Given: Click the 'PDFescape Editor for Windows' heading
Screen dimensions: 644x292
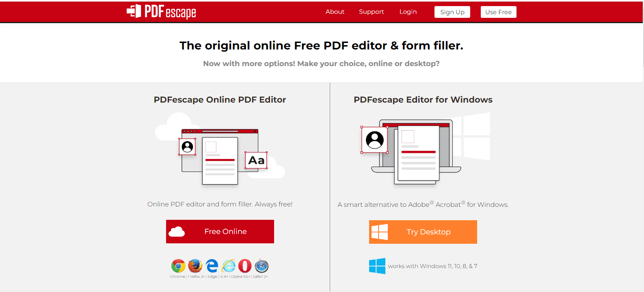Looking at the screenshot, I should [423, 100].
